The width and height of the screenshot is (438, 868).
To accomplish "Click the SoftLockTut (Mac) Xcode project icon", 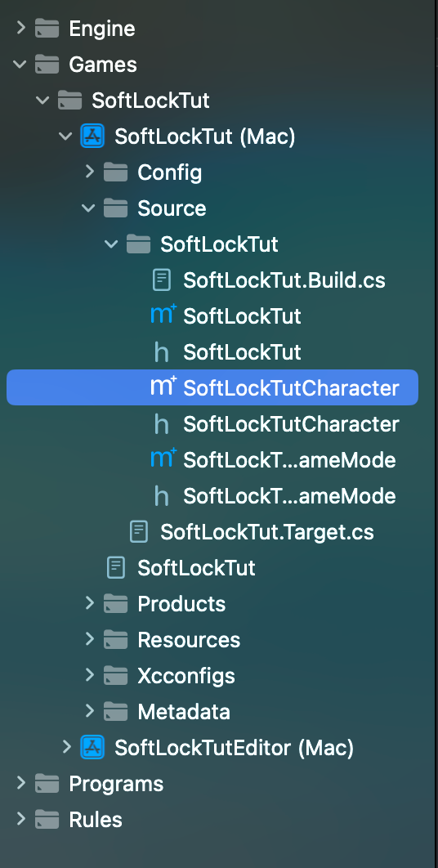I will click(92, 136).
